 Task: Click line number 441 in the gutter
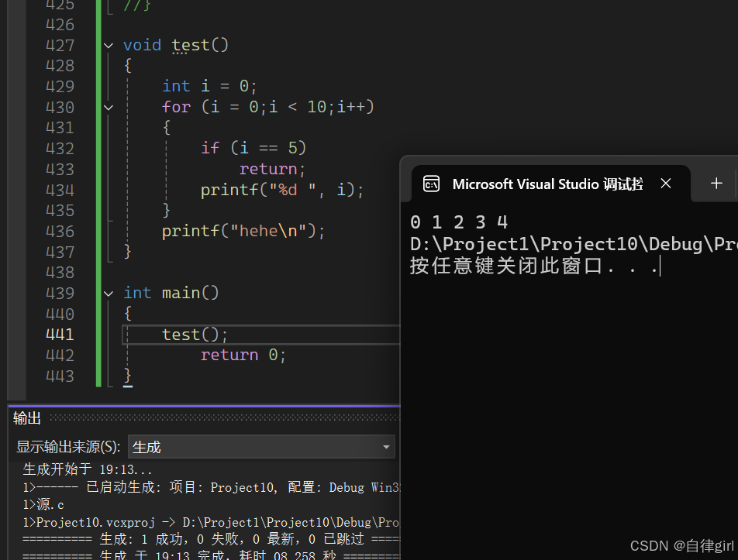[60, 335]
